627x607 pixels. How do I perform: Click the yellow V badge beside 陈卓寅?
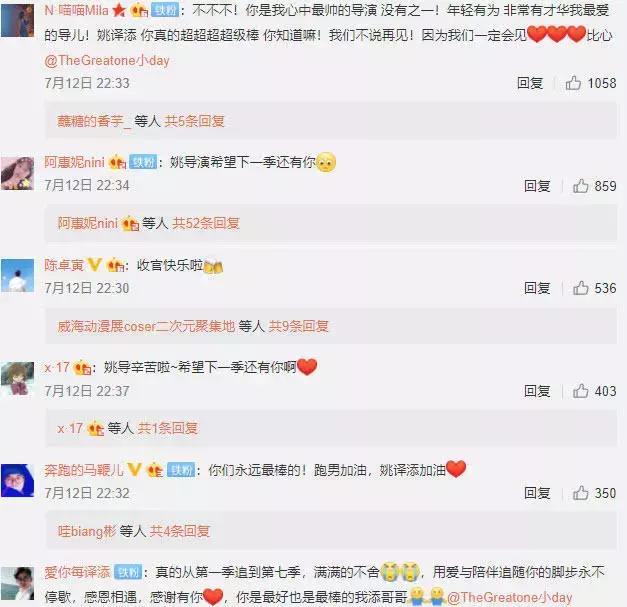(x=94, y=265)
